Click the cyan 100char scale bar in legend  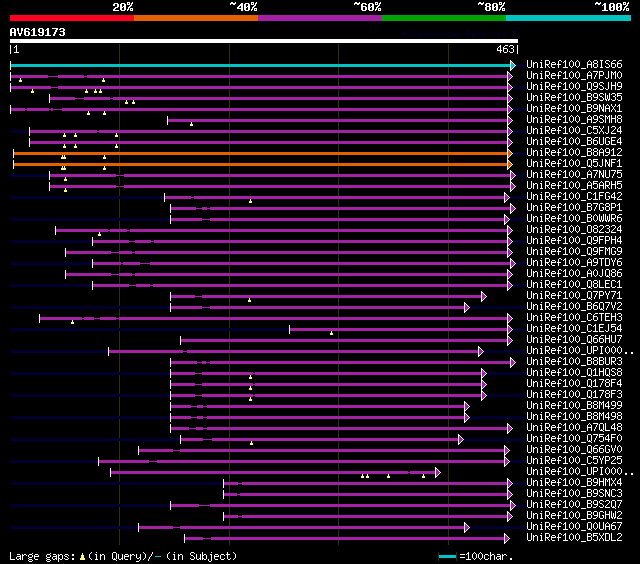coord(447,556)
